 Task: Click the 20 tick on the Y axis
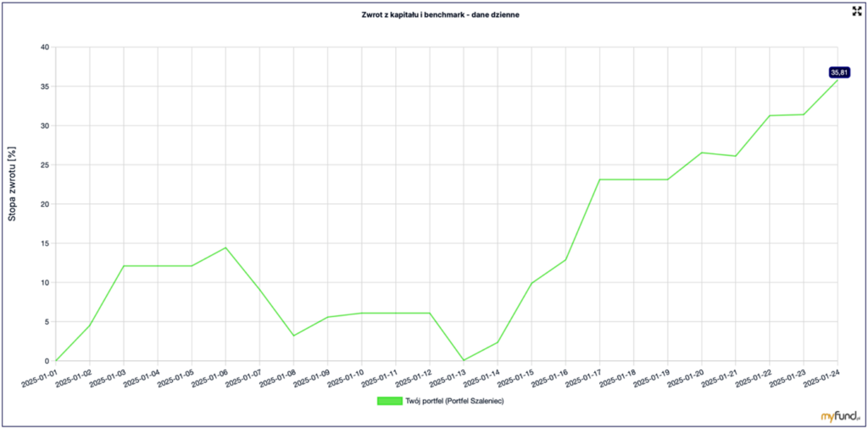(x=44, y=204)
